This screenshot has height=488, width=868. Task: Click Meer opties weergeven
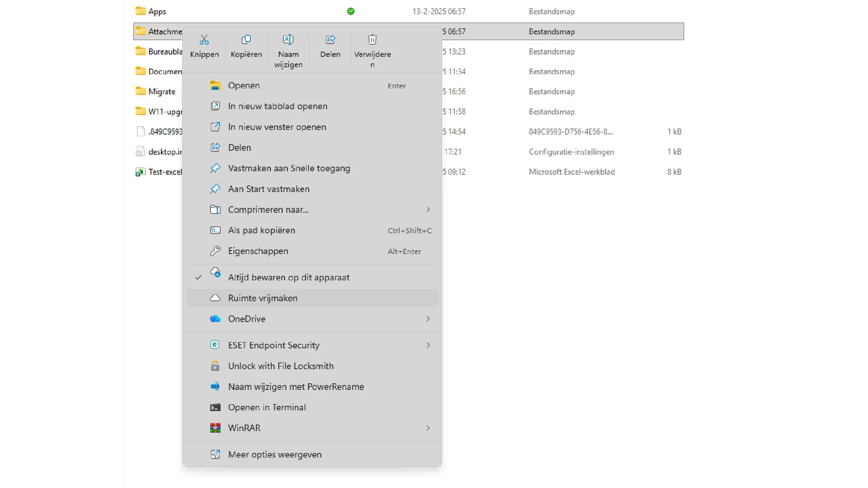275,455
